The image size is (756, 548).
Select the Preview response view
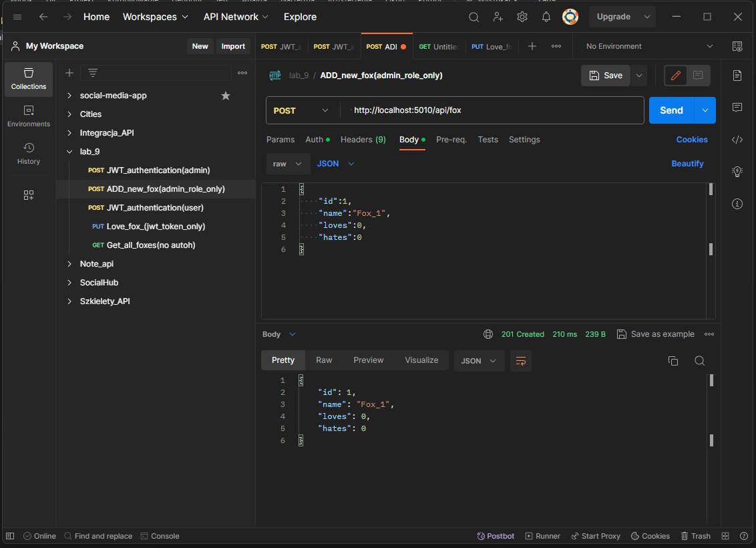369,360
